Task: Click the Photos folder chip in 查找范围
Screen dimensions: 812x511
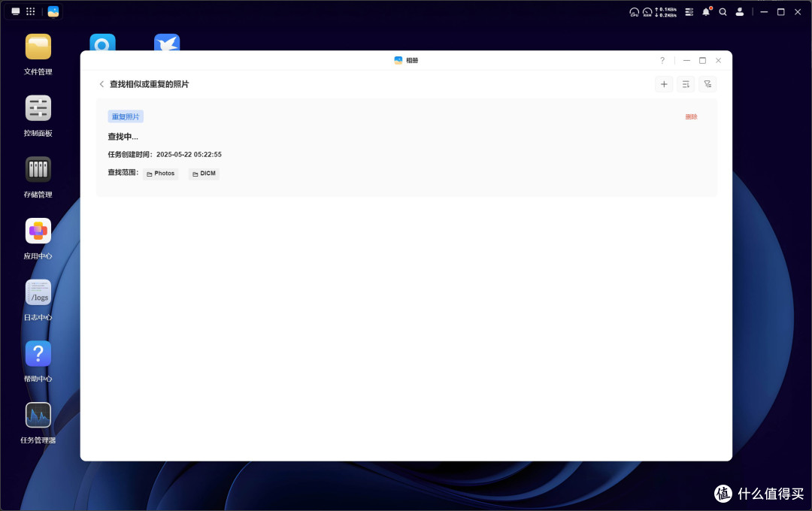Action: click(161, 174)
